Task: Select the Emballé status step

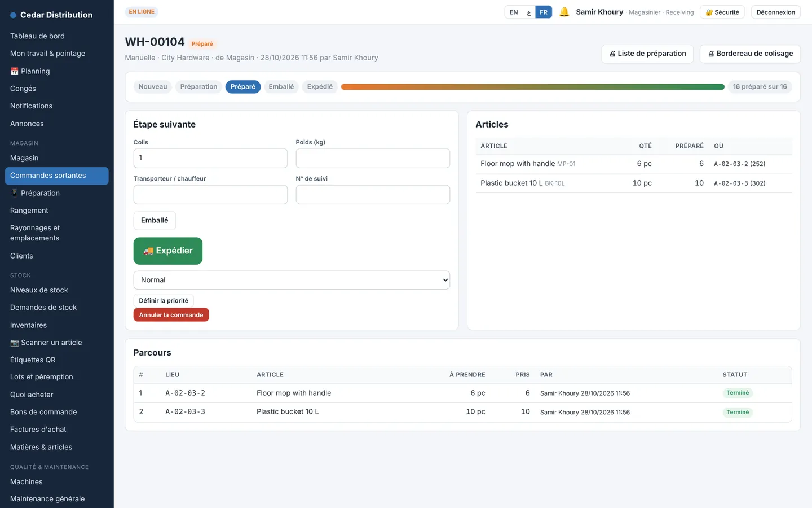Action: pyautogui.click(x=281, y=87)
